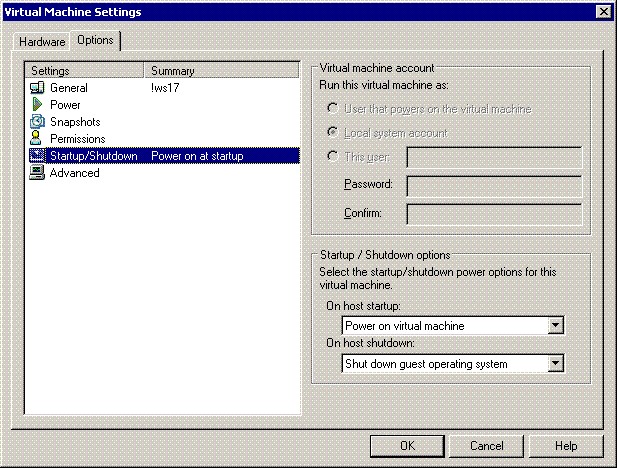Screen dimensions: 617x468
Task: Select the General settings row label
Action: pyautogui.click(x=69, y=88)
